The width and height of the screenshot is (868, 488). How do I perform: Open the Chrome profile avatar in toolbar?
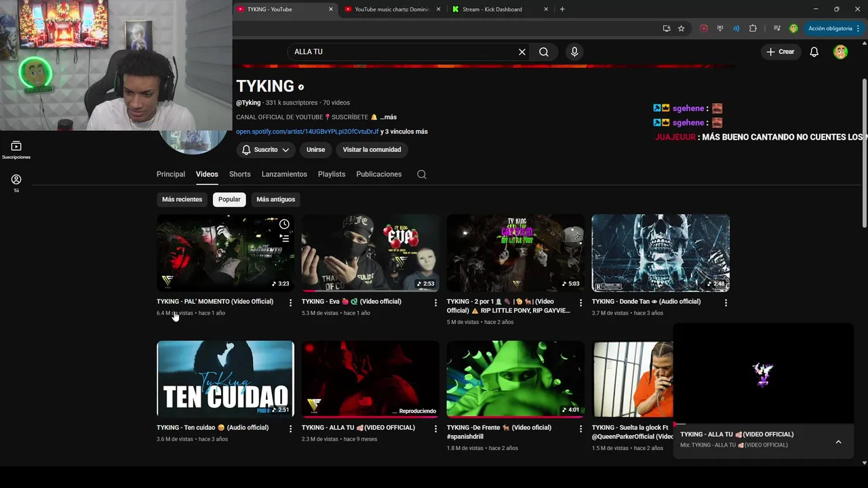point(793,28)
